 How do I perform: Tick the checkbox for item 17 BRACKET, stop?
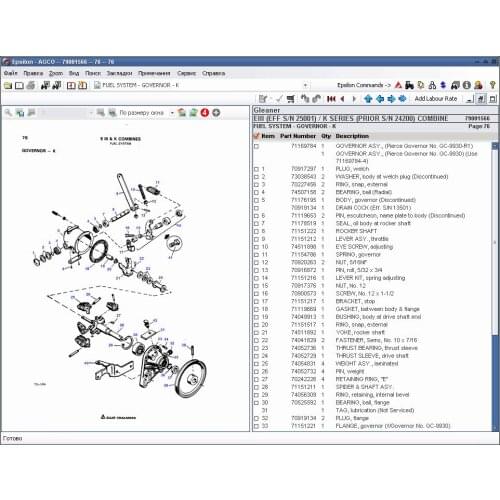tap(256, 302)
